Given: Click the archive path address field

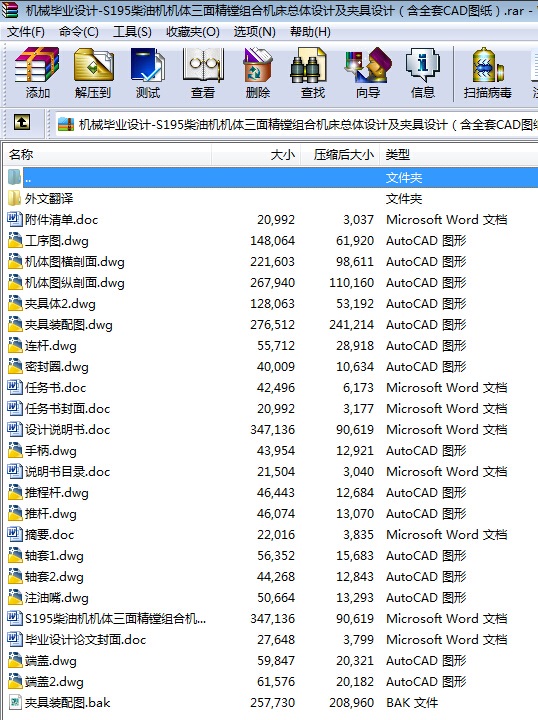Looking at the screenshot, I should click(297, 124).
